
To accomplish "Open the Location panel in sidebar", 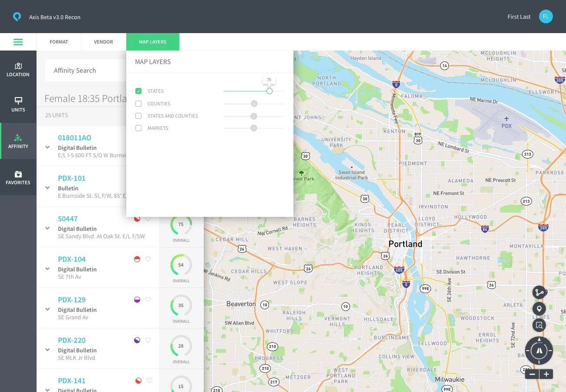I will coord(18,70).
